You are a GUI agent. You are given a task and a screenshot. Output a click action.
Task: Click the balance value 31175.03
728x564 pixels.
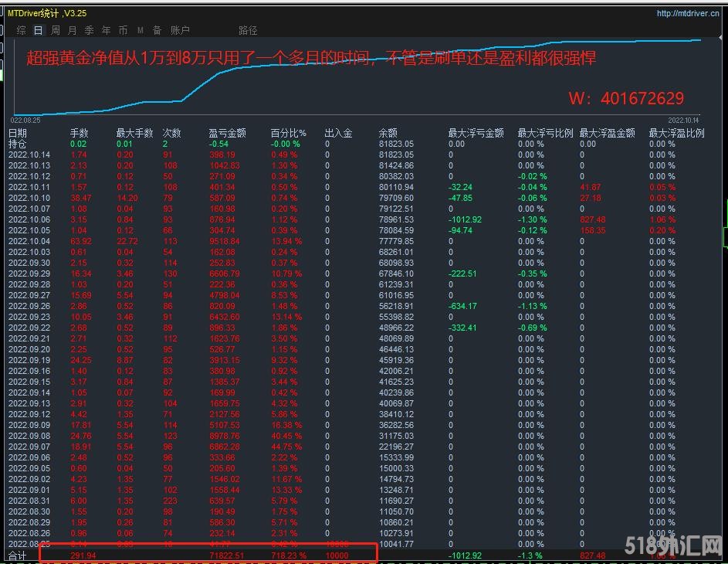[396, 436]
